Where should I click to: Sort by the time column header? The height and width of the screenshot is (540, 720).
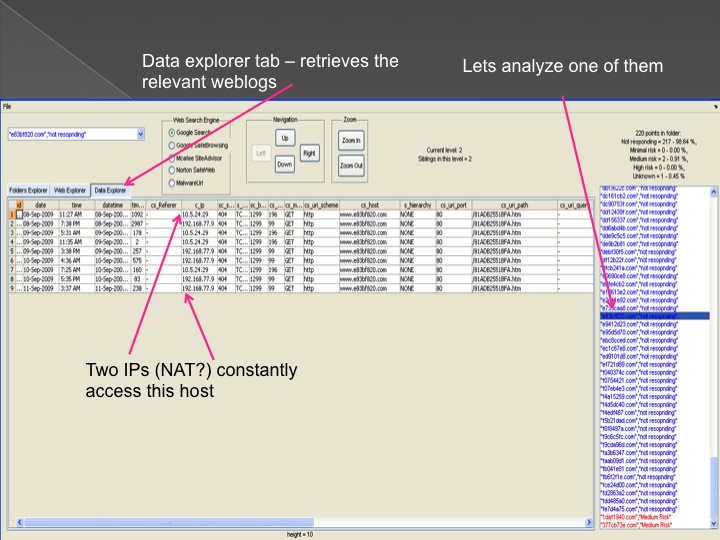pyautogui.click(x=77, y=205)
